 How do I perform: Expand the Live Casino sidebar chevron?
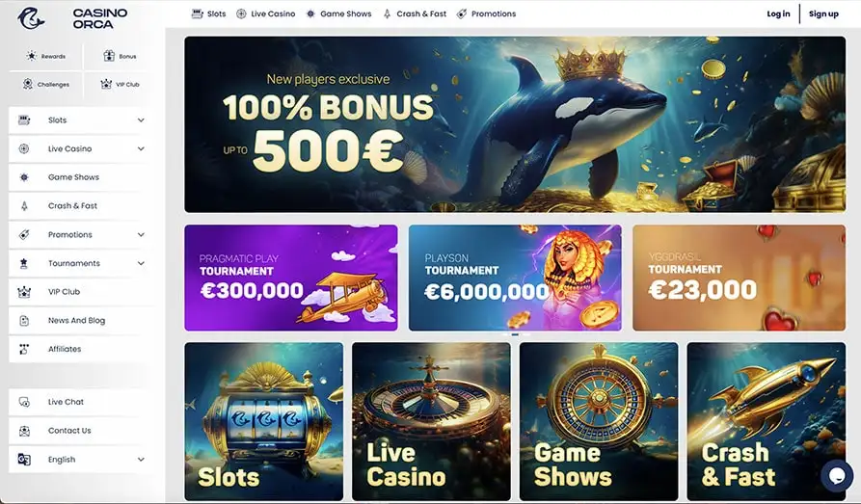point(141,148)
